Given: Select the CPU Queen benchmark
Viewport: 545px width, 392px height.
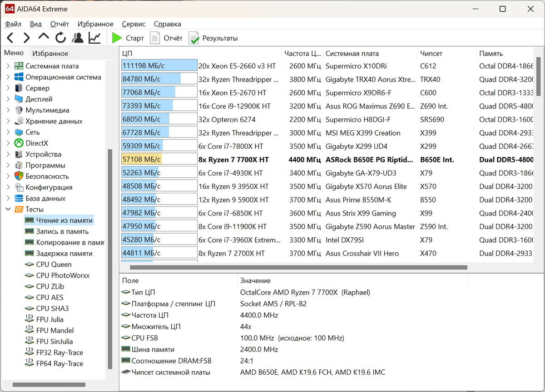Looking at the screenshot, I should (49, 265).
